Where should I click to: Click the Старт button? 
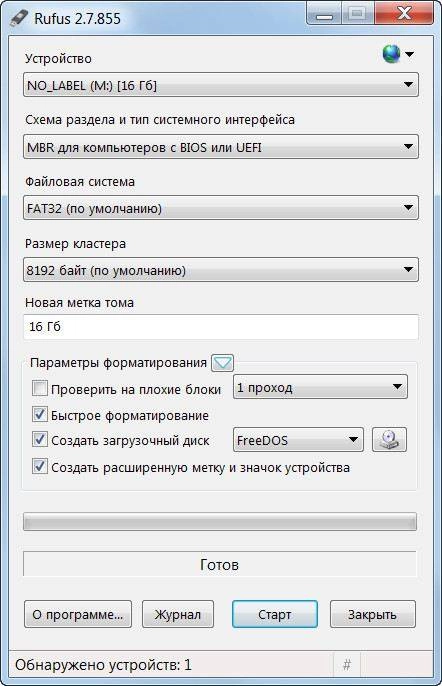[x=275, y=614]
